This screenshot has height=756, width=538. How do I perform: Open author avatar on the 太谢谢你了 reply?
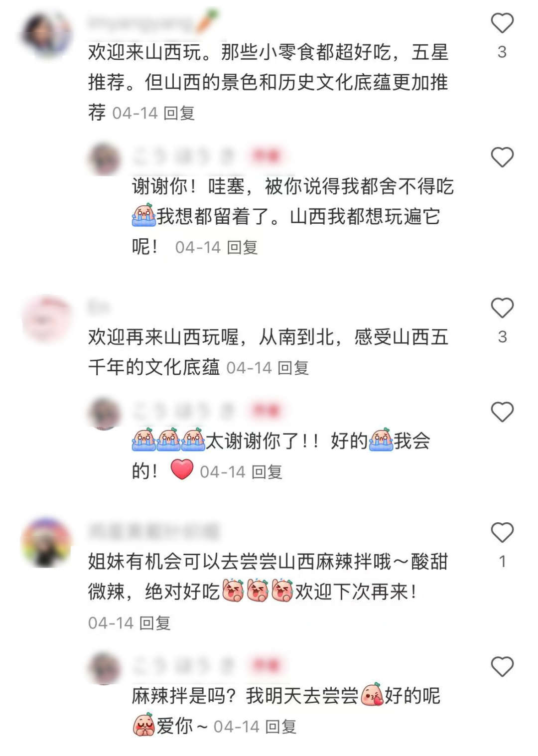click(105, 414)
